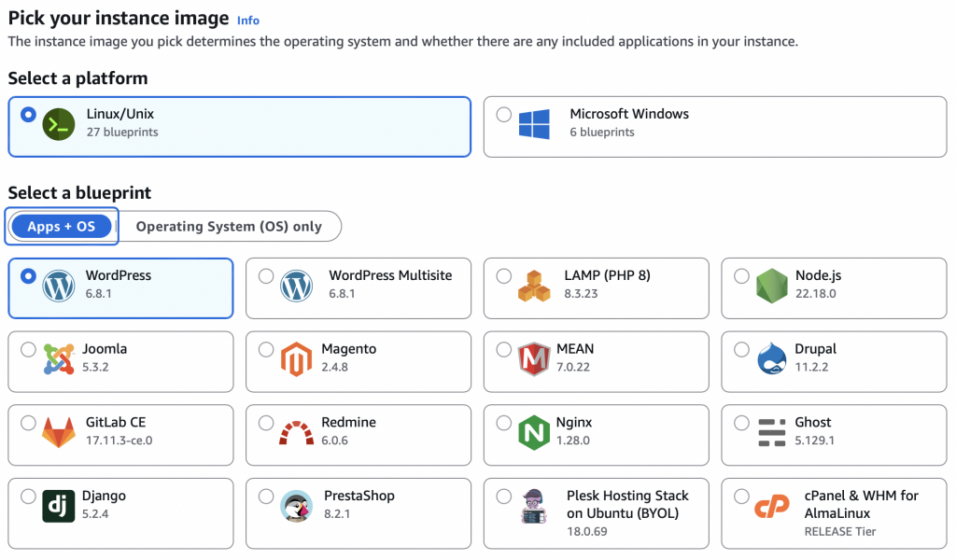The image size is (956, 560).
Task: Click the GitLab fox icon
Action: pos(58,433)
